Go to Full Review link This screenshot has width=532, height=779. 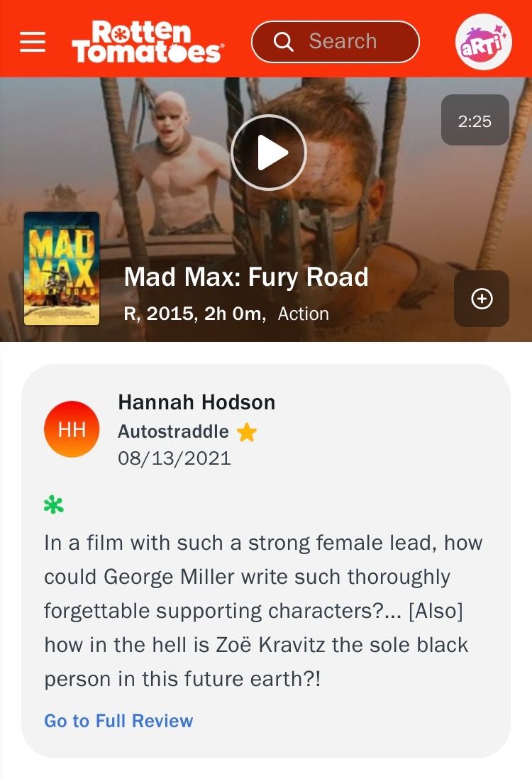point(118,720)
